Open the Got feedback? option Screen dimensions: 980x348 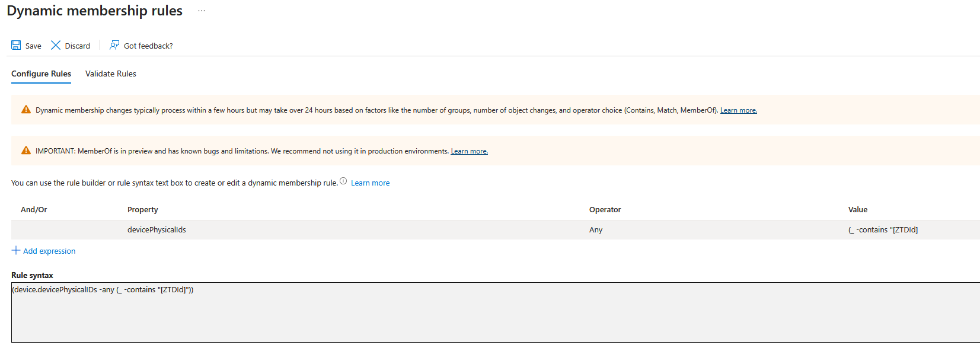141,46
